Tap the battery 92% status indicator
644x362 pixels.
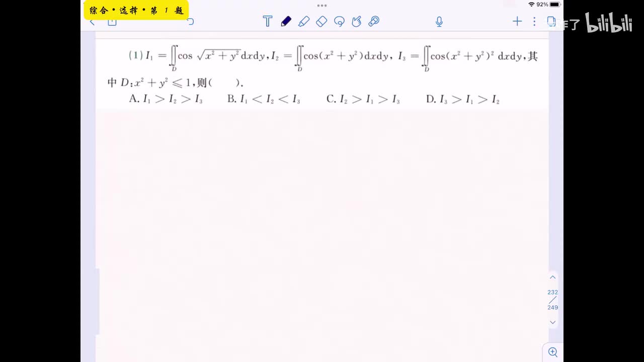coord(548,5)
